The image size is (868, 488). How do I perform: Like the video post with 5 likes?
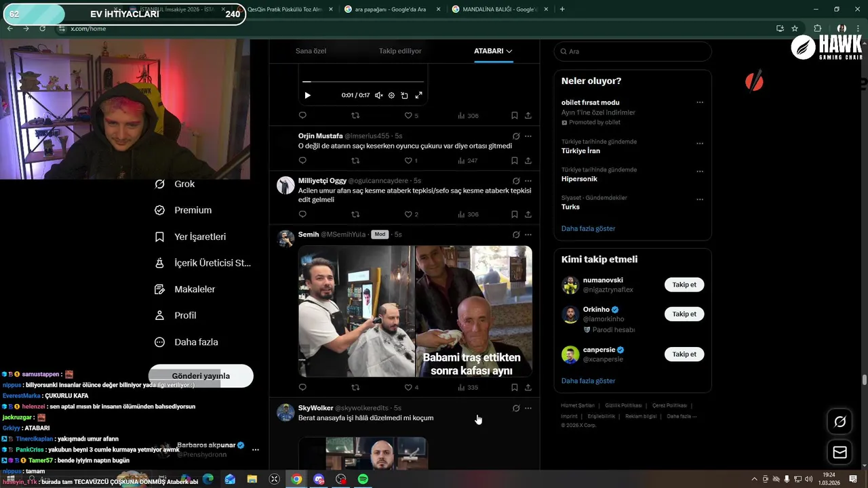pyautogui.click(x=411, y=116)
